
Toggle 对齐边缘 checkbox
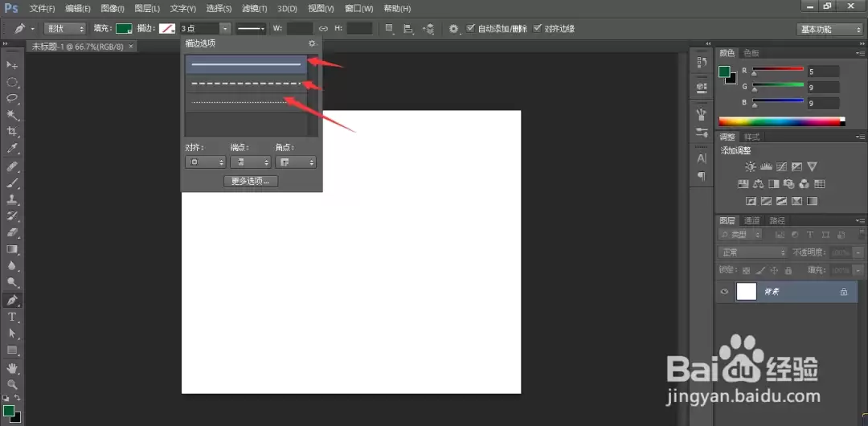coord(537,28)
